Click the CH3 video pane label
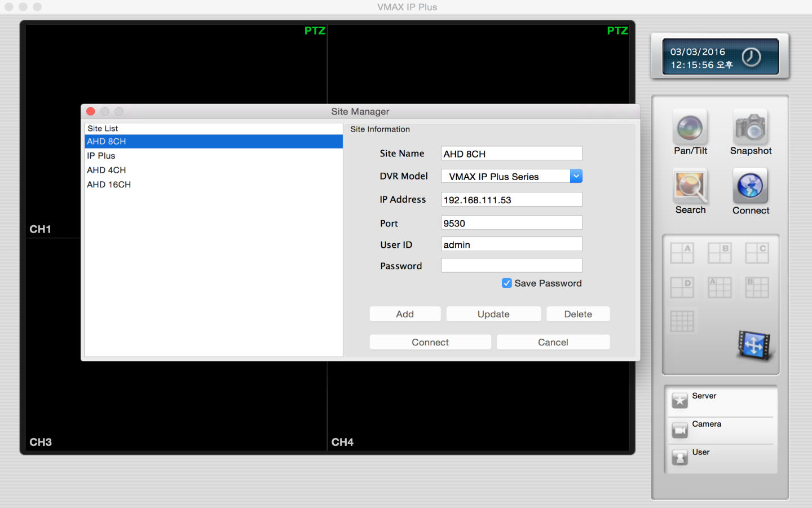This screenshot has height=508, width=812. click(x=41, y=442)
